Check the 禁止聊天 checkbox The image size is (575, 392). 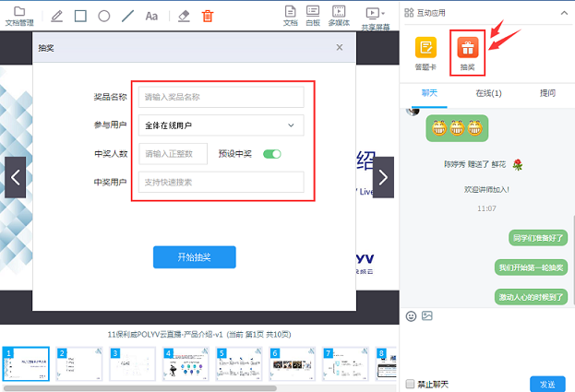(411, 384)
